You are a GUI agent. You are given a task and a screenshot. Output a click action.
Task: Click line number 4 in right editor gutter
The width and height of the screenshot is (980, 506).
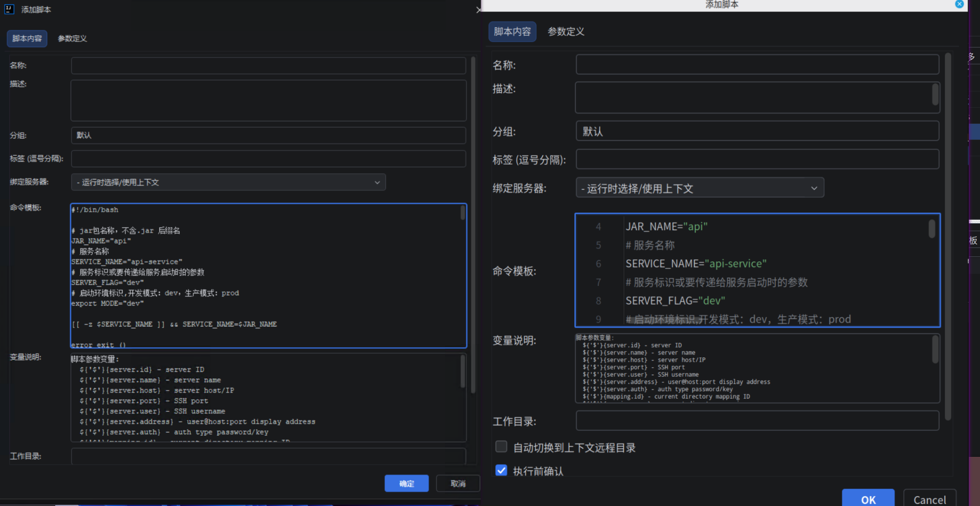(598, 226)
